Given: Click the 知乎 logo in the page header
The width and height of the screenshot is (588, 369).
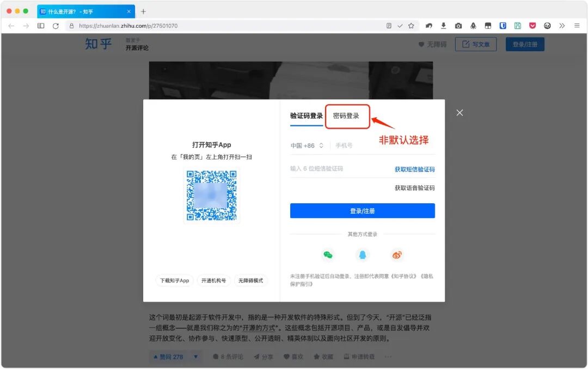Looking at the screenshot, I should coord(98,44).
